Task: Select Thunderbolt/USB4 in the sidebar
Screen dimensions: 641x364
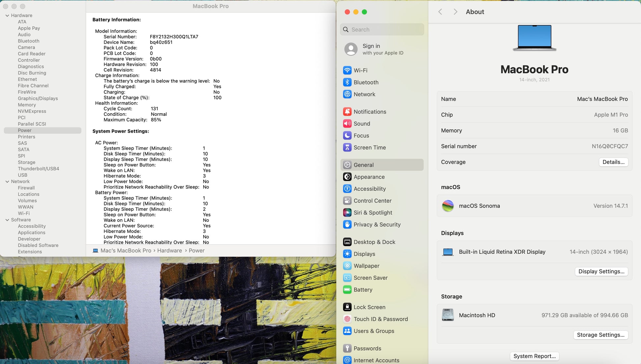Action: click(x=39, y=169)
